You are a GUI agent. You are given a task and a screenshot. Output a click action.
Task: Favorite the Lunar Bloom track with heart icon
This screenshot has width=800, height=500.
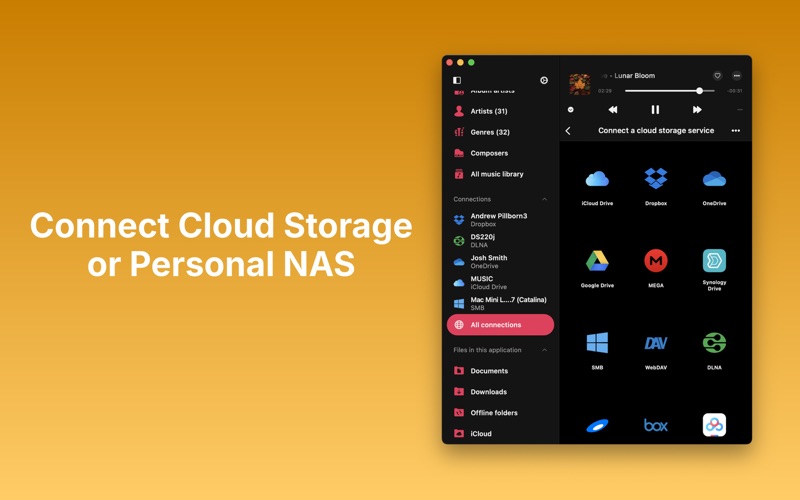tap(717, 76)
